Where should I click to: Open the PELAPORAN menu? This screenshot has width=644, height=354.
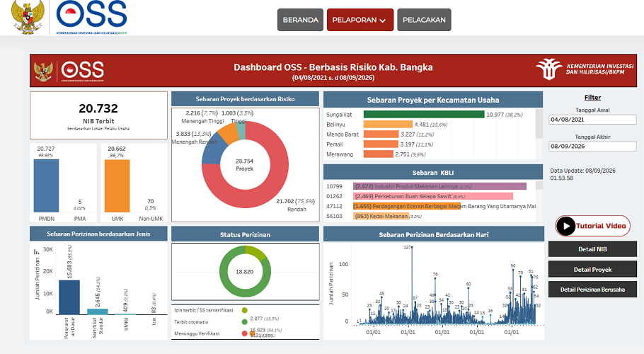click(x=360, y=20)
